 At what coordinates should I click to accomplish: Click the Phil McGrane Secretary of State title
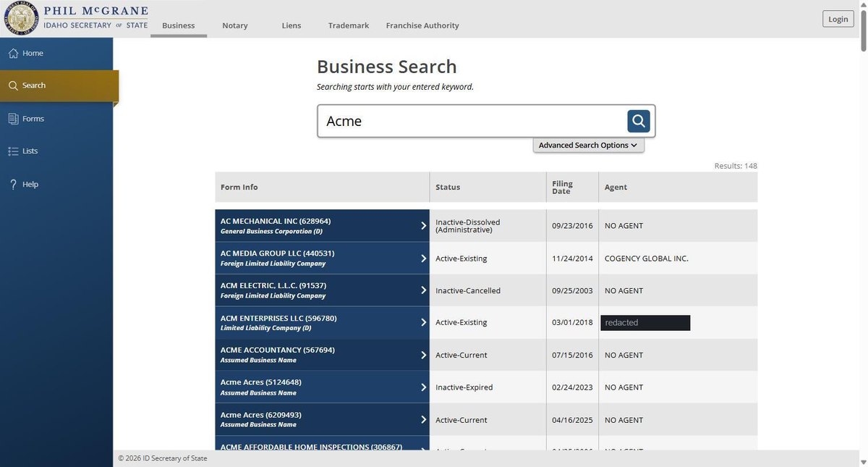[x=95, y=18]
